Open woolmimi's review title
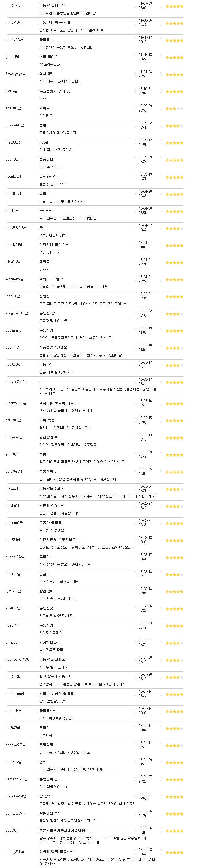The height and width of the screenshot is (868, 214). coord(51,279)
